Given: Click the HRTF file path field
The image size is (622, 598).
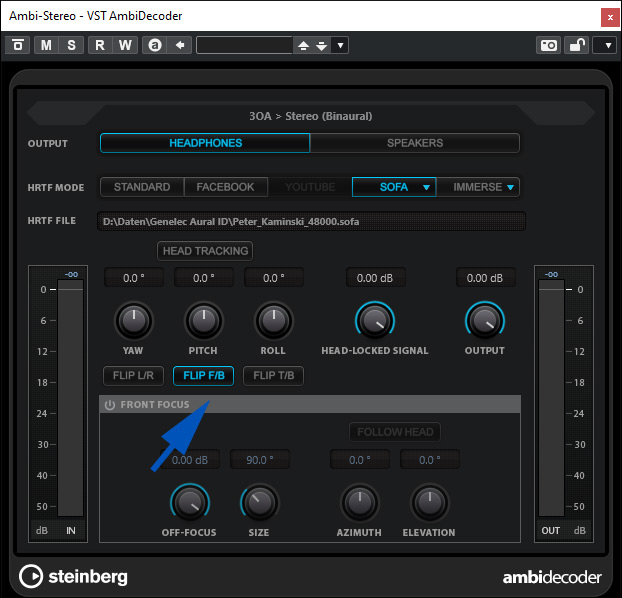Looking at the screenshot, I should (312, 221).
